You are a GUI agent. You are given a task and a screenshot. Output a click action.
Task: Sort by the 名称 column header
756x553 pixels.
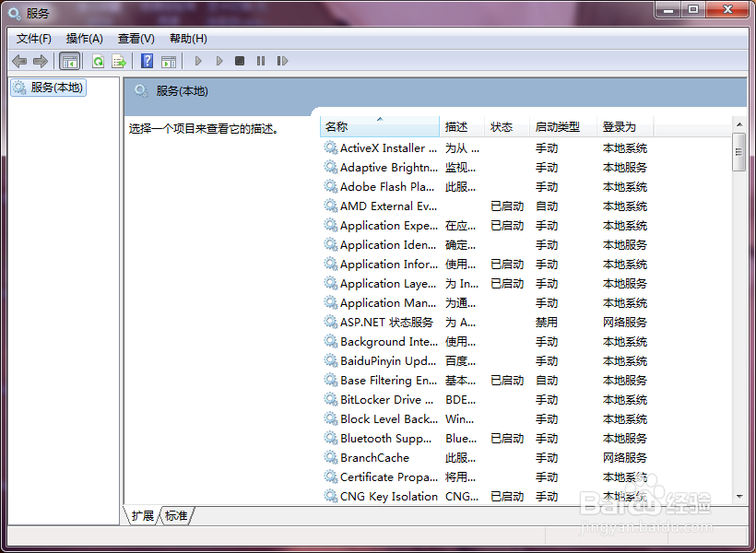380,127
